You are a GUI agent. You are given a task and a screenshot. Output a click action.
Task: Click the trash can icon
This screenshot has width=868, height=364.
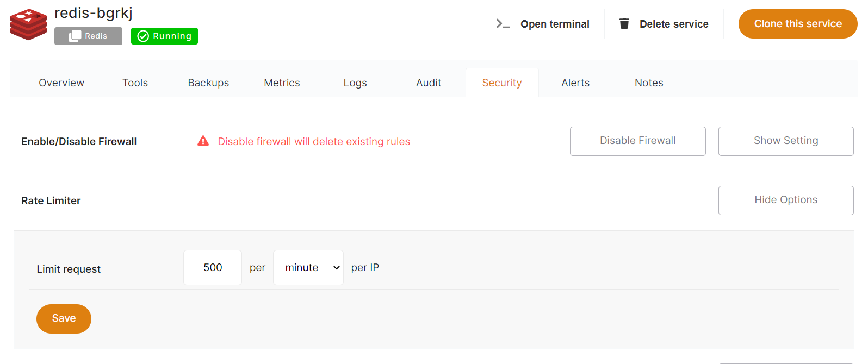[x=624, y=24]
